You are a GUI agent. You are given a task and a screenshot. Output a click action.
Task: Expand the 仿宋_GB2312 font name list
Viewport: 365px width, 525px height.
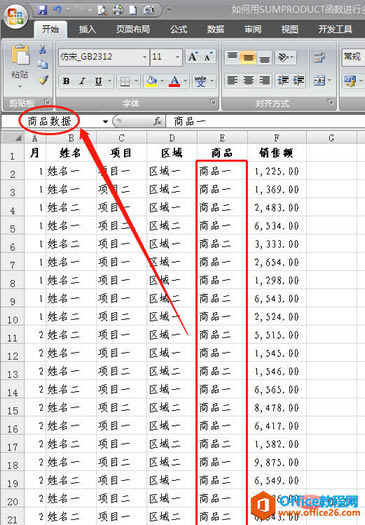click(145, 57)
